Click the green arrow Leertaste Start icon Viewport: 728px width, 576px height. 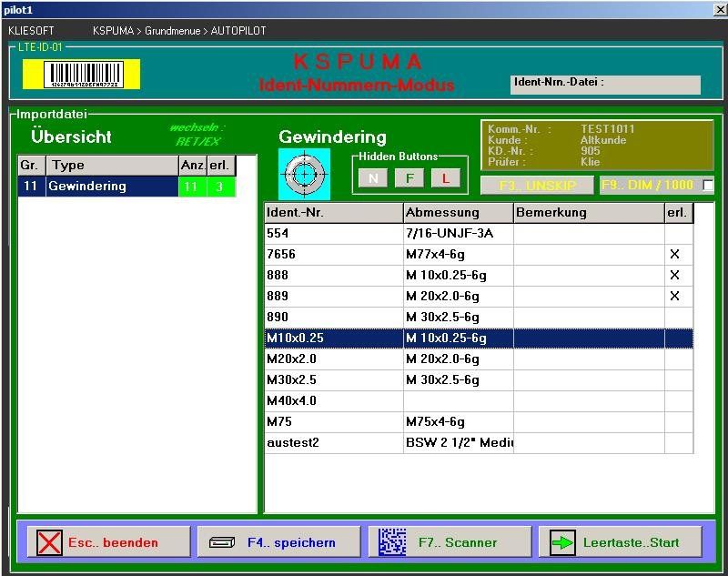tap(564, 543)
